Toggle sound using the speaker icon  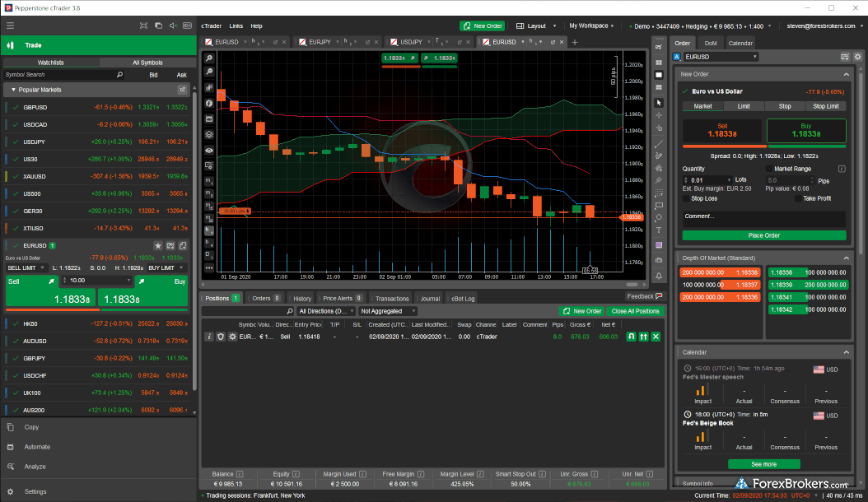[173, 26]
